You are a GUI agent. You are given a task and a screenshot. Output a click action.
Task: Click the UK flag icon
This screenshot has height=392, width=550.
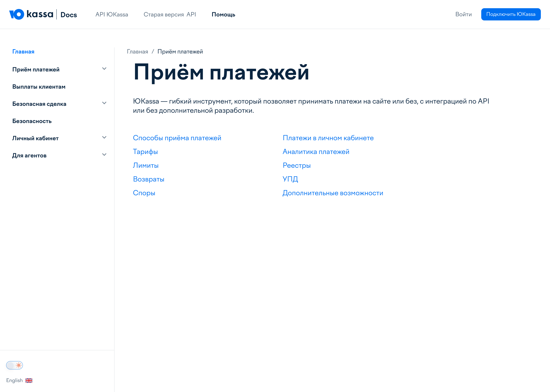point(29,380)
